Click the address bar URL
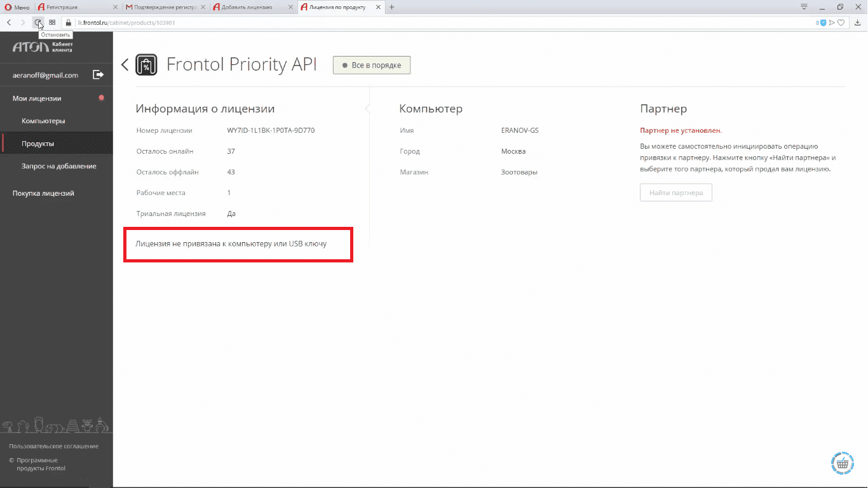Viewport: 868px width, 488px height. click(x=126, y=22)
